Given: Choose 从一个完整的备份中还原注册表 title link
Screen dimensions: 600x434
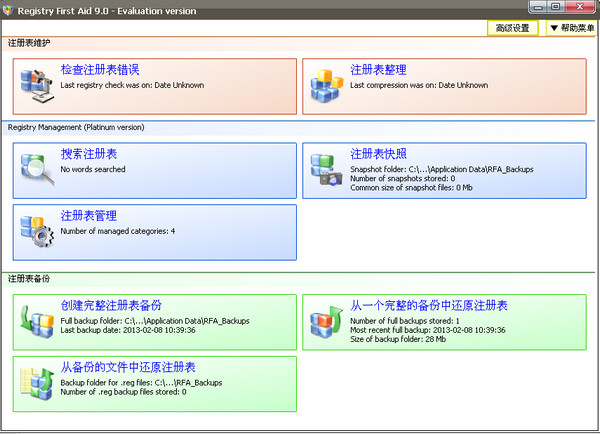Looking at the screenshot, I should pyautogui.click(x=429, y=305).
